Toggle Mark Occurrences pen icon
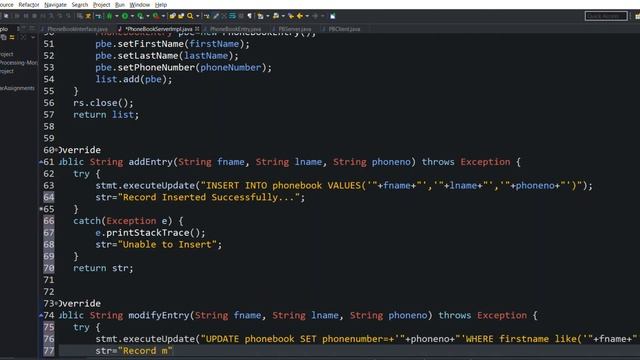This screenshot has height=360, width=640. pos(216,16)
